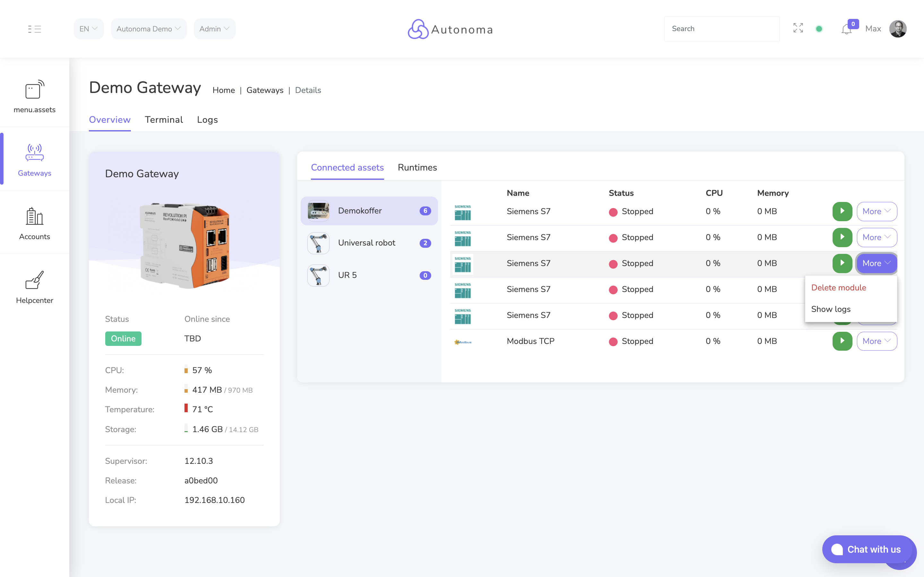Select Delete module from the context menu
The image size is (924, 577).
coord(838,287)
